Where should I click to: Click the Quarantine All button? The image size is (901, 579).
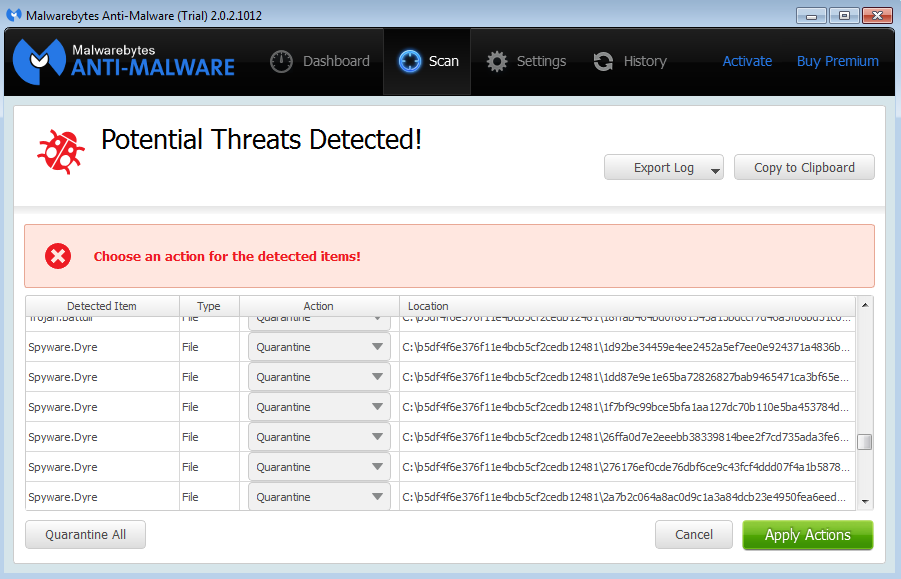[x=86, y=535]
